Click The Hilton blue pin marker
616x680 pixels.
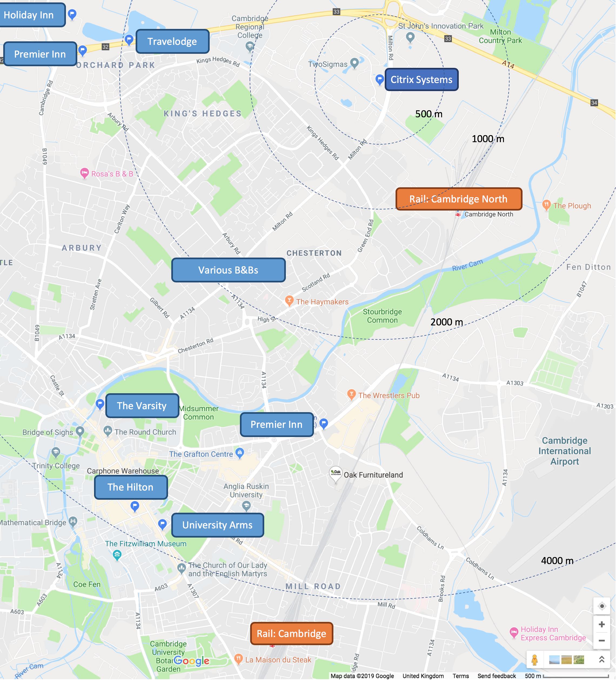[x=135, y=506]
